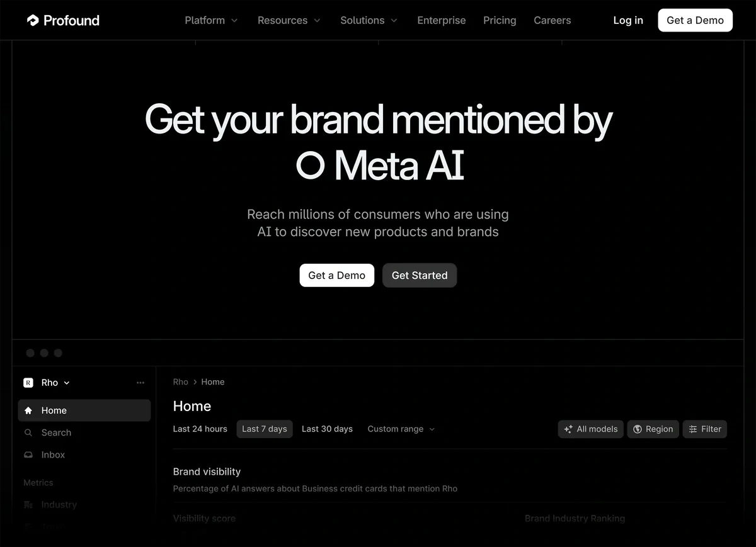This screenshot has width=756, height=547.
Task: Switch to Last 30 days tab
Action: point(327,429)
